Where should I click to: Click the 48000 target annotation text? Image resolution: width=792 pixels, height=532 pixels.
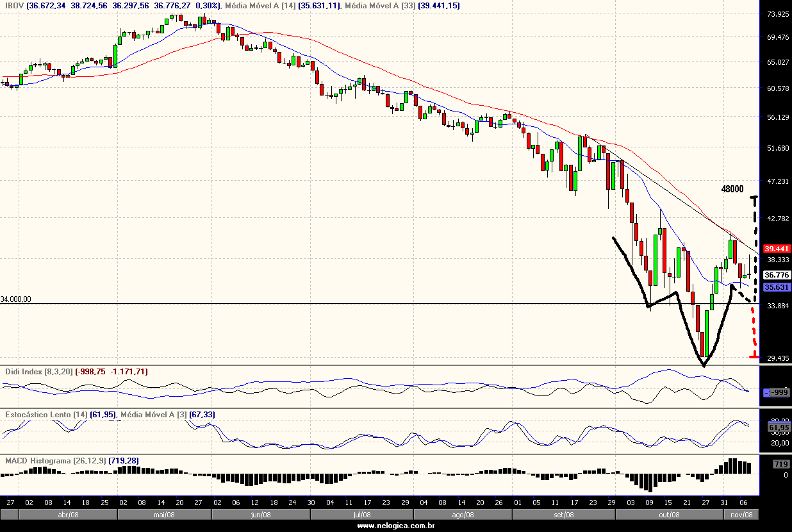[x=732, y=189]
